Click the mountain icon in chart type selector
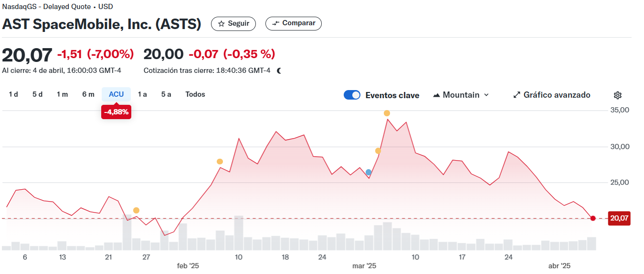The width and height of the screenshot is (644, 274). (x=436, y=95)
